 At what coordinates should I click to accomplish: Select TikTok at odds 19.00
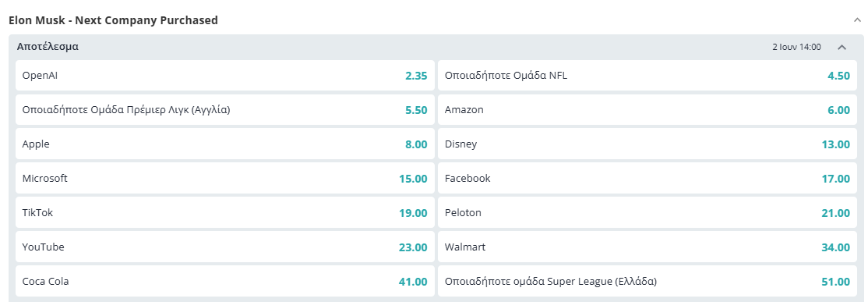pos(224,213)
